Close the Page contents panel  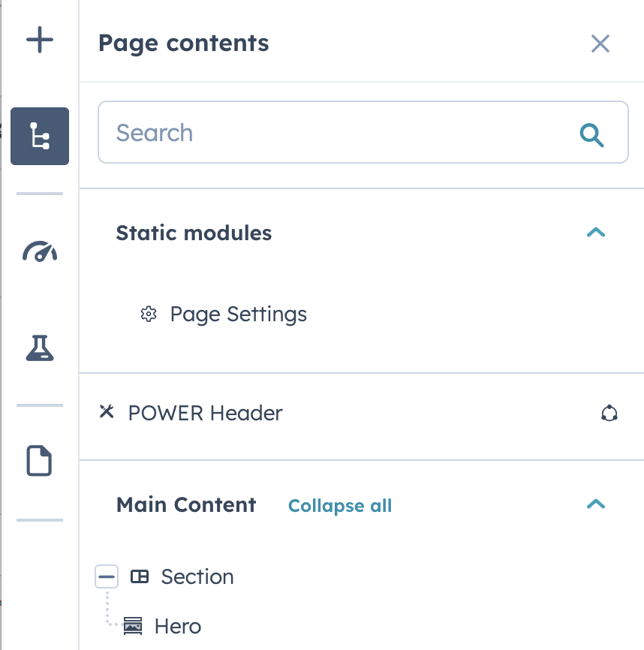tap(600, 44)
